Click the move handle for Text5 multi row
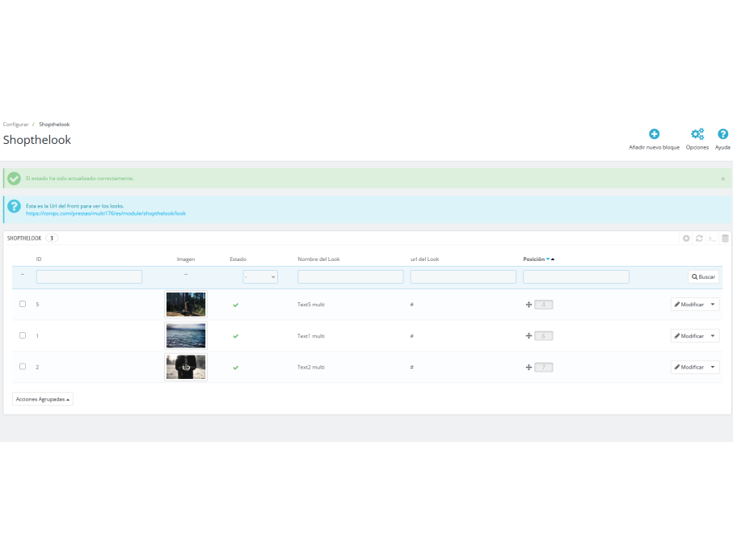This screenshot has height=560, width=733. pos(529,305)
